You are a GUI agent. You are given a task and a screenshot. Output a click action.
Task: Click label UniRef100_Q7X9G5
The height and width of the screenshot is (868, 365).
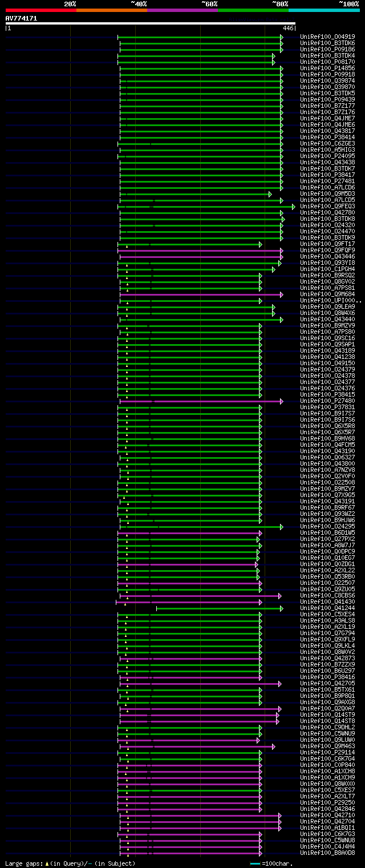(328, 495)
